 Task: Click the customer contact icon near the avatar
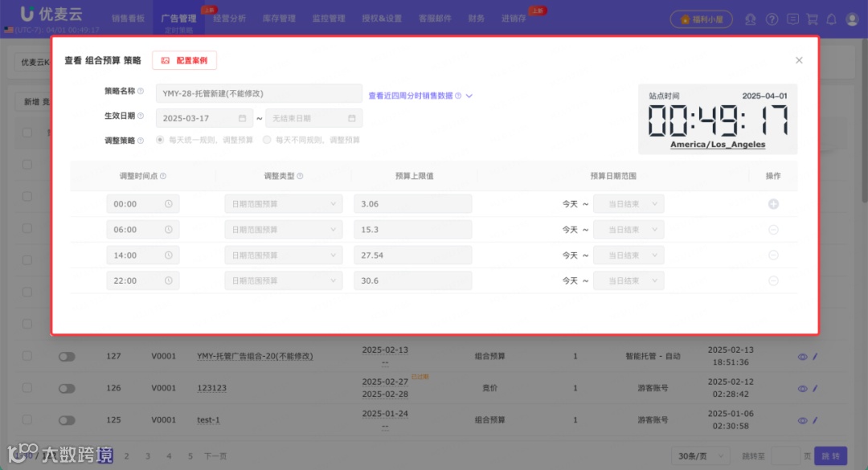[750, 19]
